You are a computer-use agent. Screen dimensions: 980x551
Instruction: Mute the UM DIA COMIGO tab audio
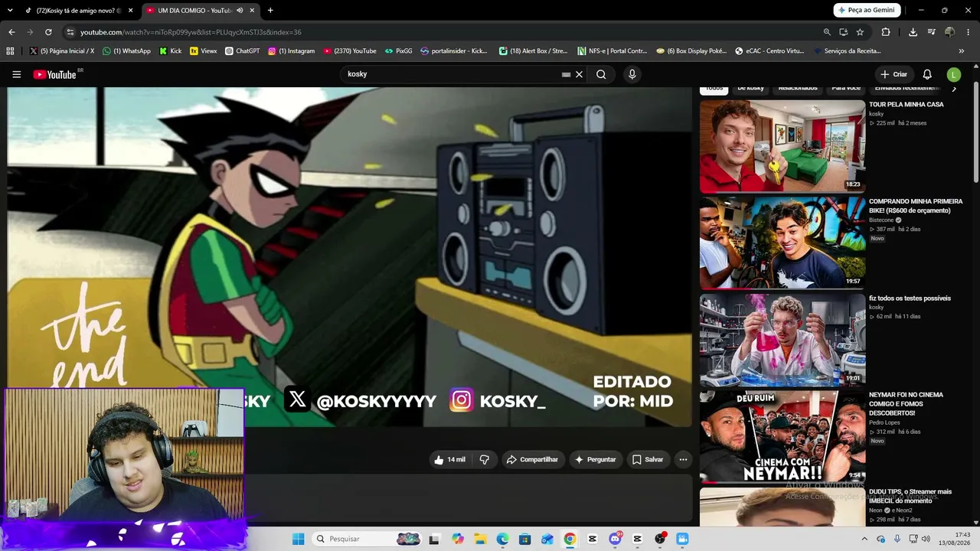click(240, 11)
